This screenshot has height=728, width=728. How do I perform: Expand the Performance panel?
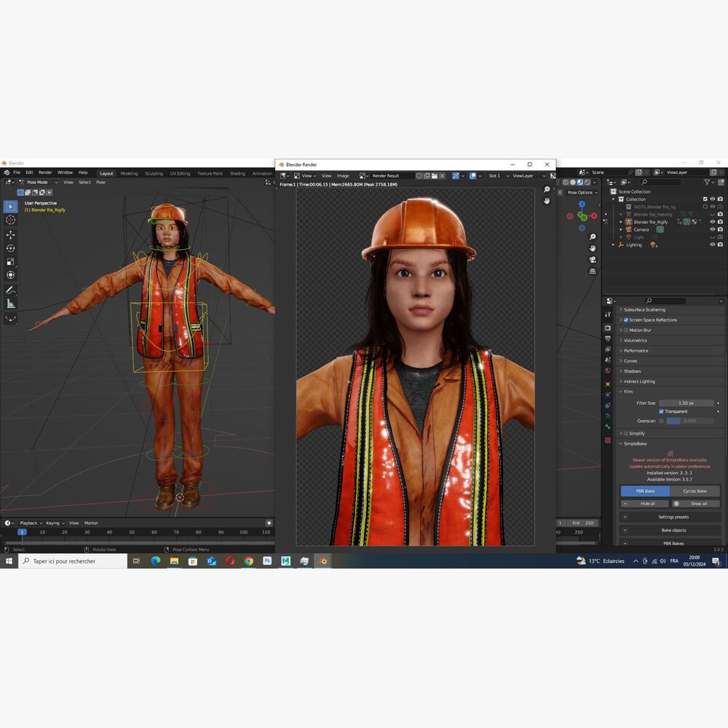point(621,351)
